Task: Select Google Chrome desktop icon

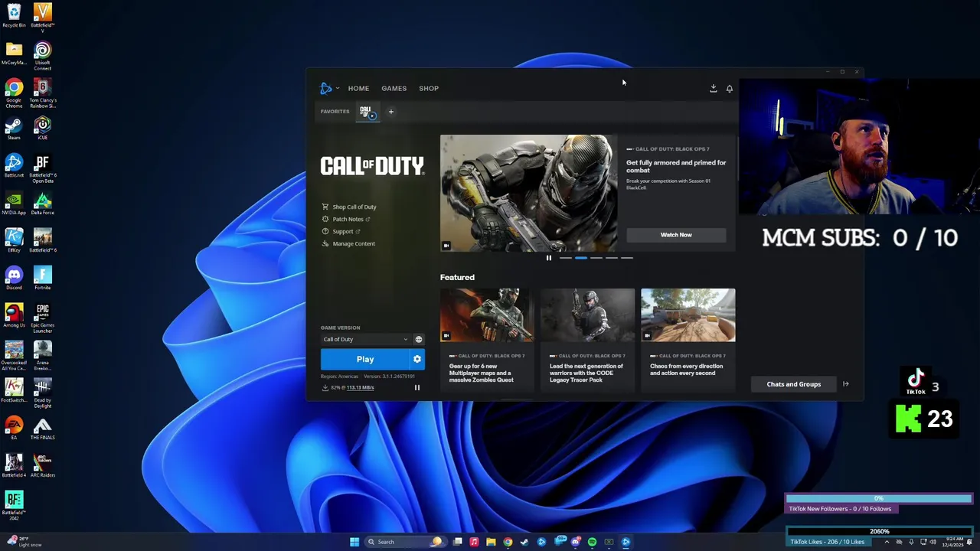Action: click(14, 93)
